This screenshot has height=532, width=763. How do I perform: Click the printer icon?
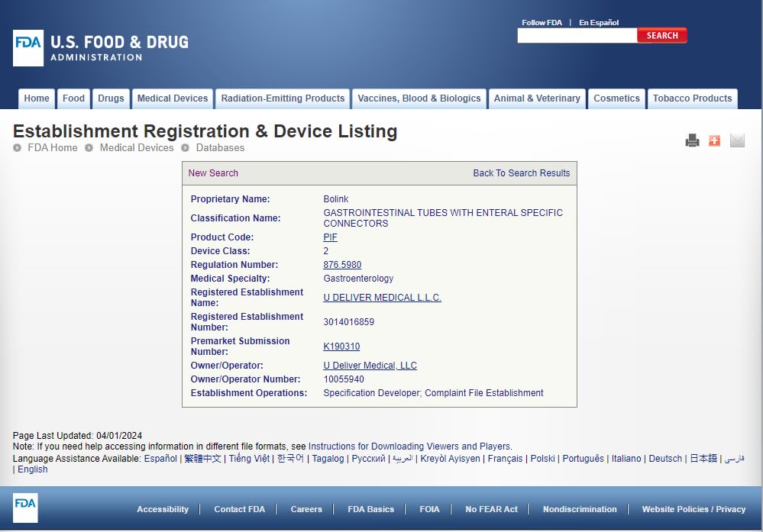(x=692, y=140)
